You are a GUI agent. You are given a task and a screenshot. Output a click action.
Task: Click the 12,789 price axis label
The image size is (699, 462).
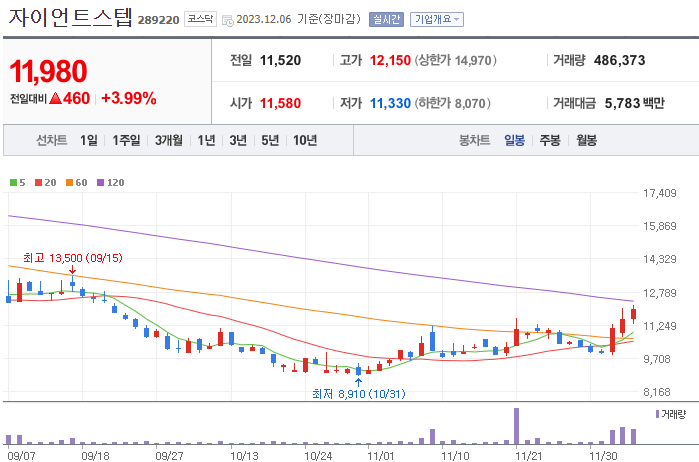click(659, 293)
